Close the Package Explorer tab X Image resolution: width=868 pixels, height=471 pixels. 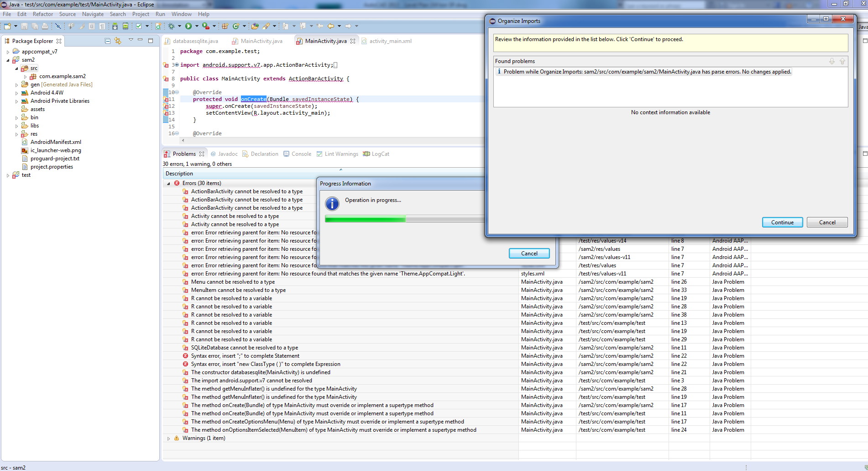pyautogui.click(x=59, y=41)
